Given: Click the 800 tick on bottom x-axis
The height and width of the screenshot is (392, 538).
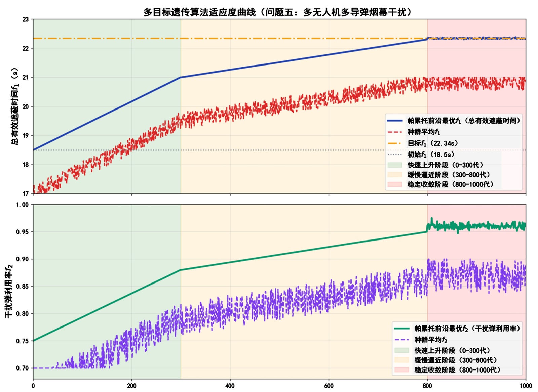Looking at the screenshot, I should (427, 386).
